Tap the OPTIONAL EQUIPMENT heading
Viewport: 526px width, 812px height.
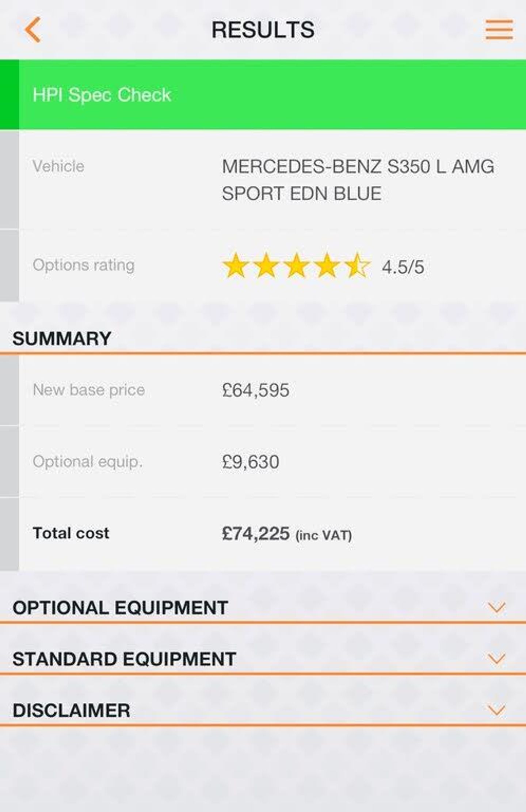(x=120, y=608)
